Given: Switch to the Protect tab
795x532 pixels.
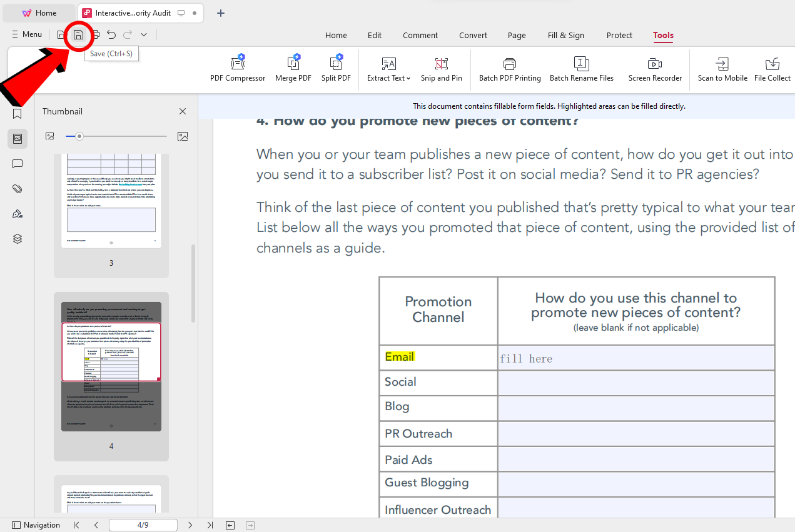Looking at the screenshot, I should pyautogui.click(x=619, y=36).
